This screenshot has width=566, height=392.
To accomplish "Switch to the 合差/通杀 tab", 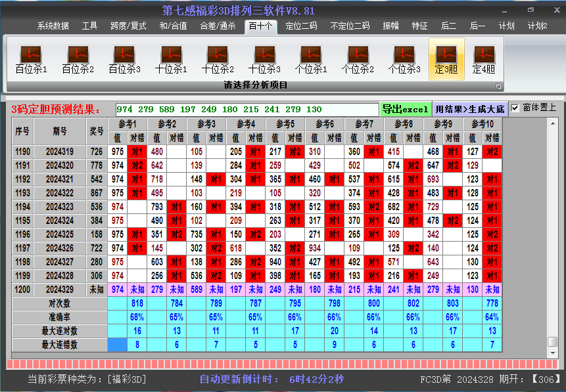I will 218,26.
